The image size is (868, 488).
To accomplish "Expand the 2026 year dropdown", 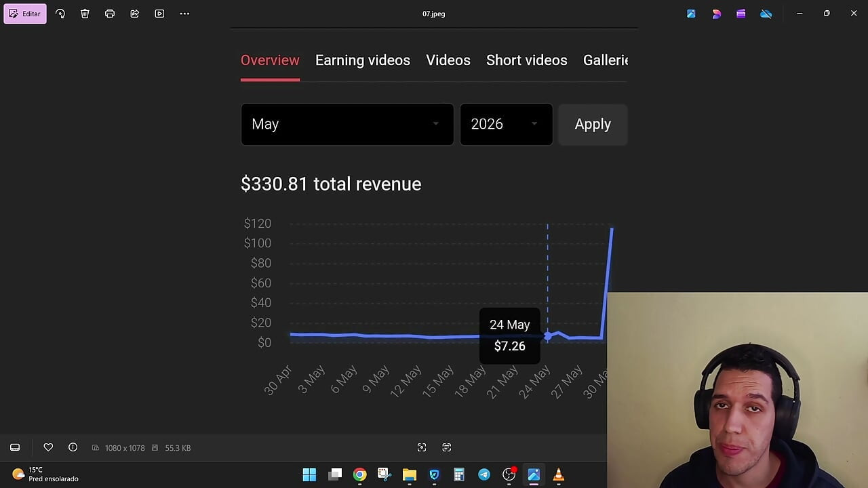I will click(x=506, y=124).
